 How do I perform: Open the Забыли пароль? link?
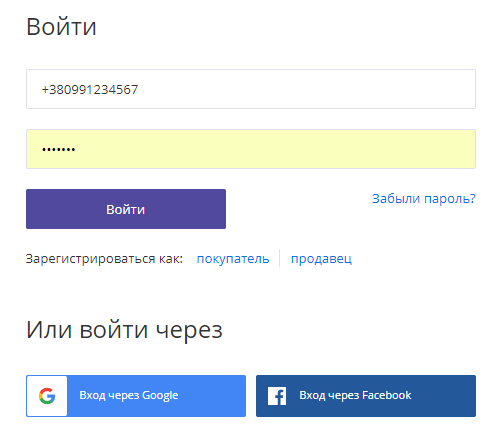[x=424, y=199]
